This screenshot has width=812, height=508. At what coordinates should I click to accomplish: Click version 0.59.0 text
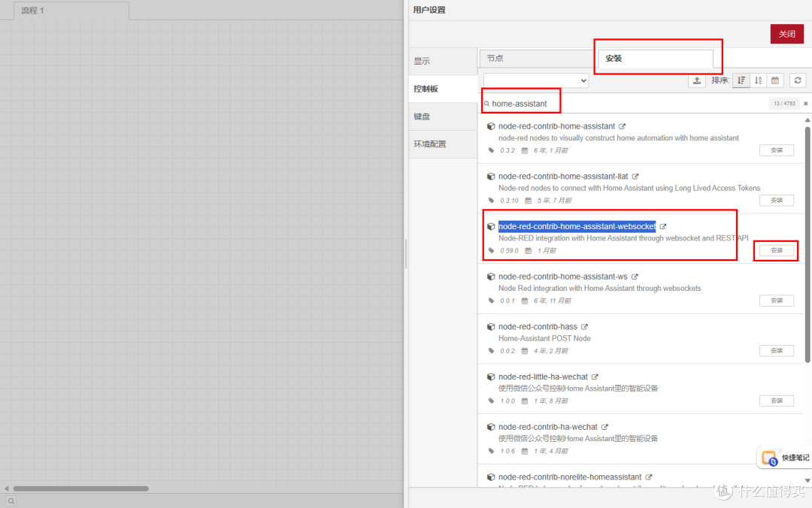509,251
